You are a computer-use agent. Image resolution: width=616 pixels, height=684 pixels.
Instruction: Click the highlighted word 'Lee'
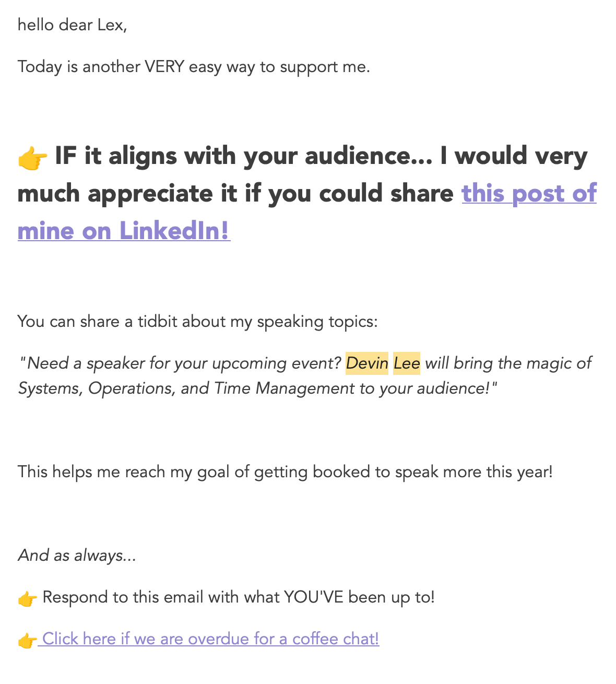click(x=407, y=363)
